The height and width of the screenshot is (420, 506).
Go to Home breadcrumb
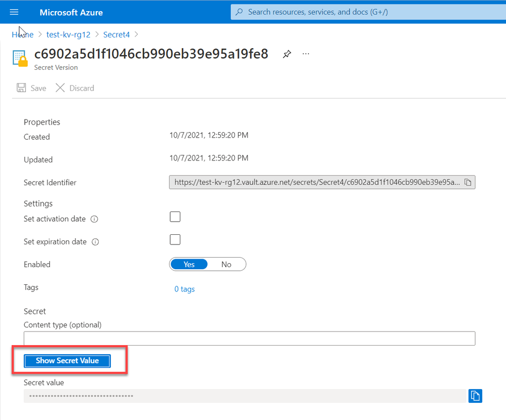[23, 34]
